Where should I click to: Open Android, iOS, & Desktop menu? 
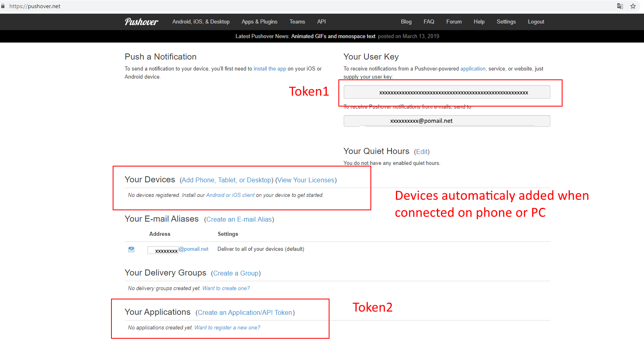[x=201, y=22]
